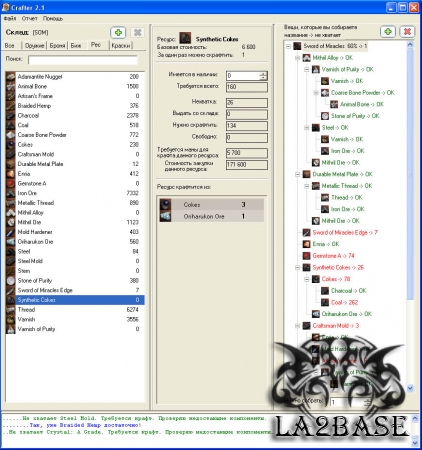Image resolution: width=422 pixels, height=450 pixels.
Task: Click the Synthetic Cokes resource icon in header
Action: [185, 38]
